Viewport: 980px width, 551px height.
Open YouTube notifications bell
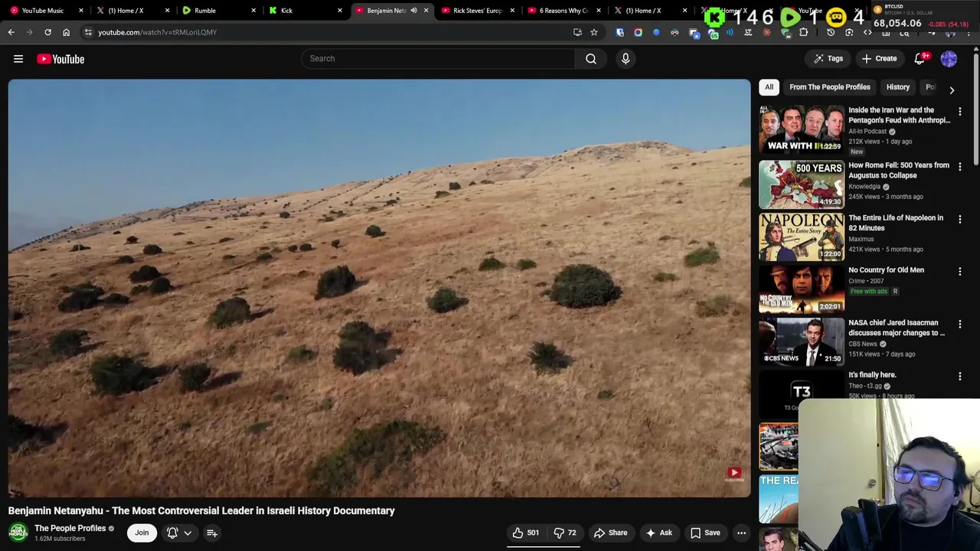(x=920, y=59)
